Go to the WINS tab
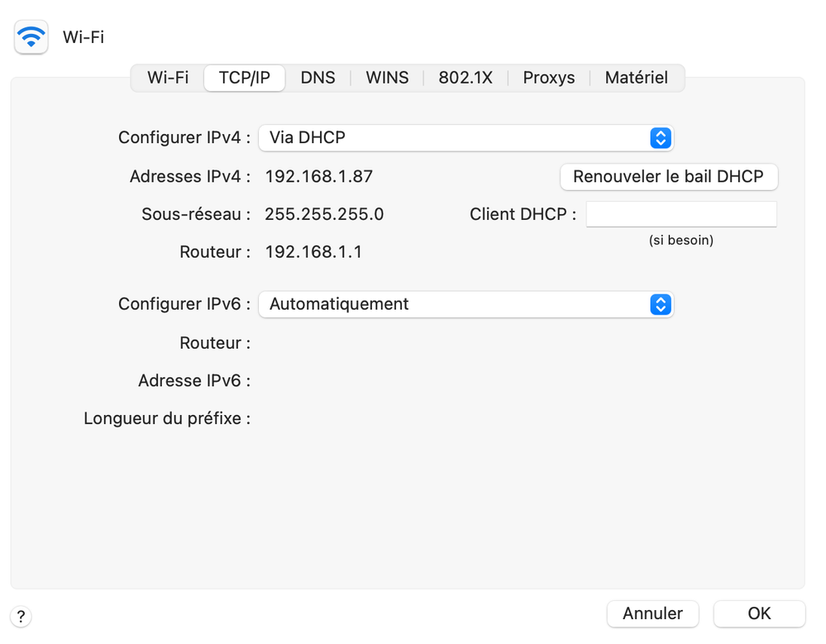This screenshot has width=826, height=644. (x=387, y=78)
